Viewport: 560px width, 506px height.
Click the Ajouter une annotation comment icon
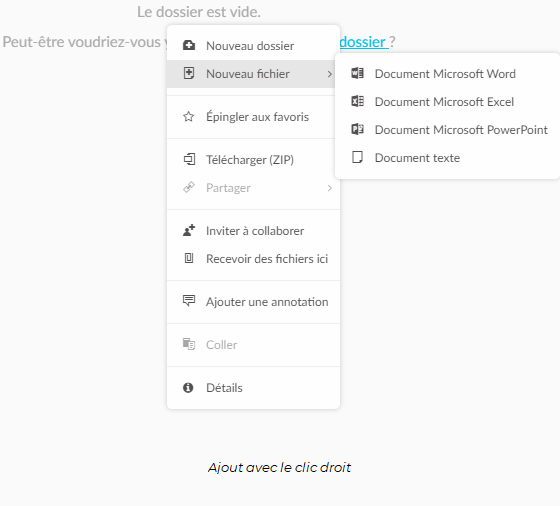click(189, 301)
